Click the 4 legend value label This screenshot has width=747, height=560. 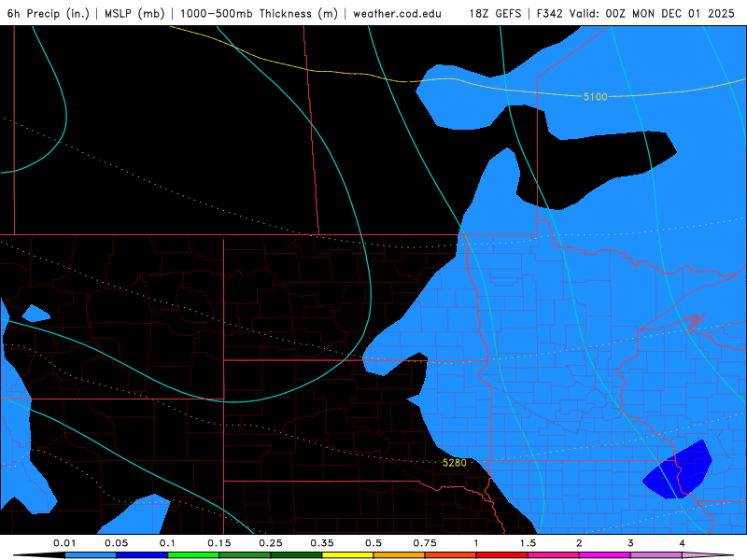pyautogui.click(x=683, y=543)
